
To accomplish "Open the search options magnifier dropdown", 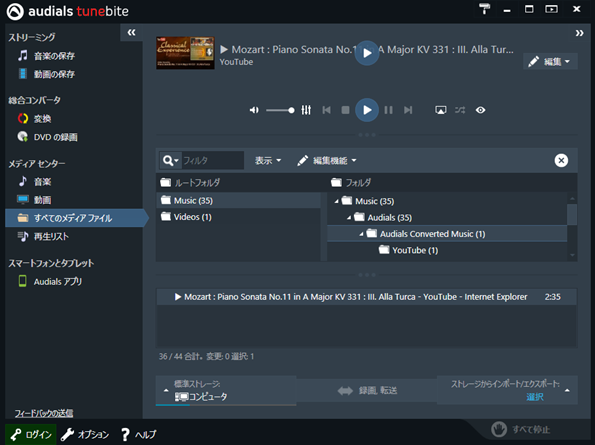I will tap(170, 160).
